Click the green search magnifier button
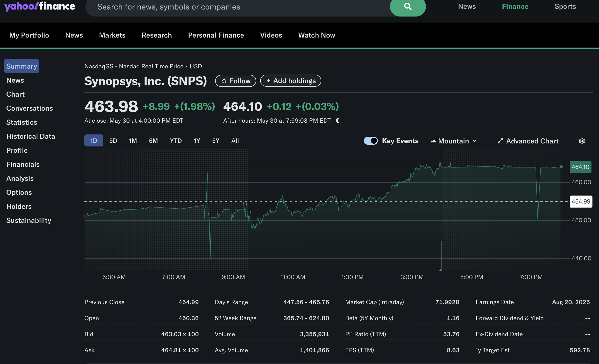 [x=407, y=7]
